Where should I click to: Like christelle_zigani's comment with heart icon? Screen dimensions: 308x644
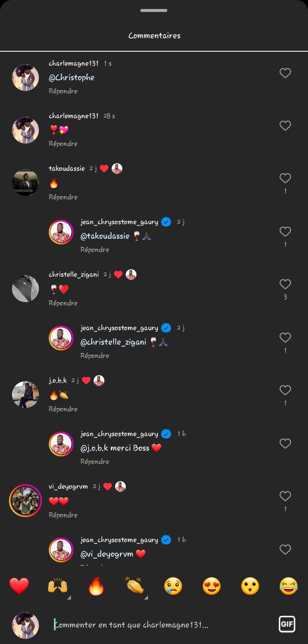tap(285, 284)
